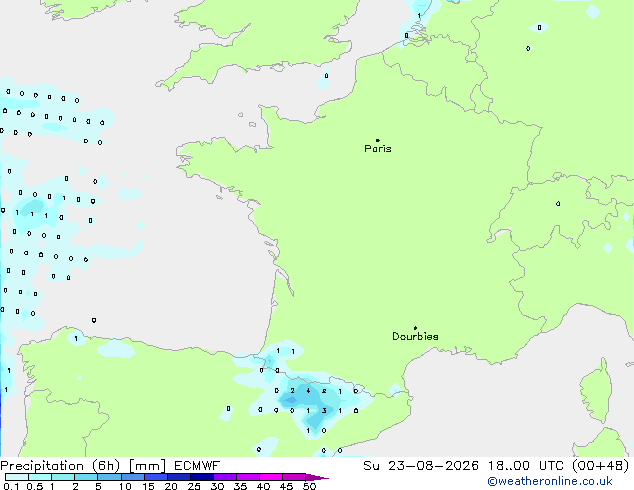The width and height of the screenshot is (634, 490).
Task: Click the '4' precipitation value over the Pyrenees
Action: [309, 391]
